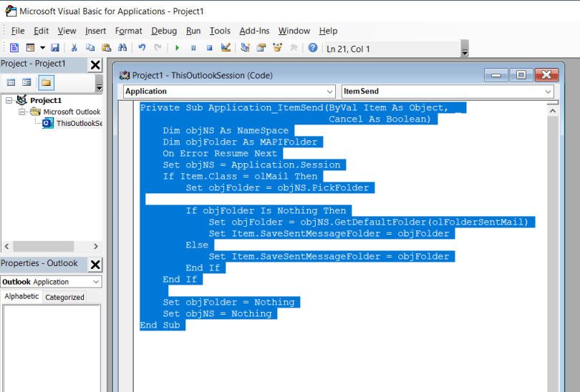Close the Project explorer panel

click(95, 64)
